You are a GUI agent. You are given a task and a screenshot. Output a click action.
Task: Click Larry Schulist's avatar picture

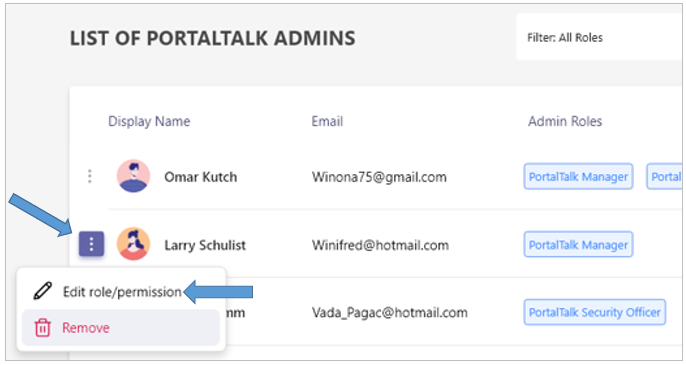point(133,244)
